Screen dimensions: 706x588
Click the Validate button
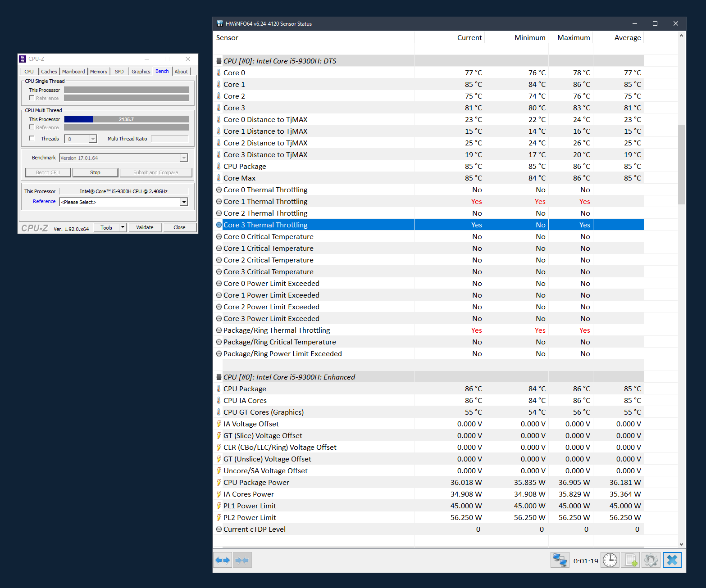(x=145, y=227)
